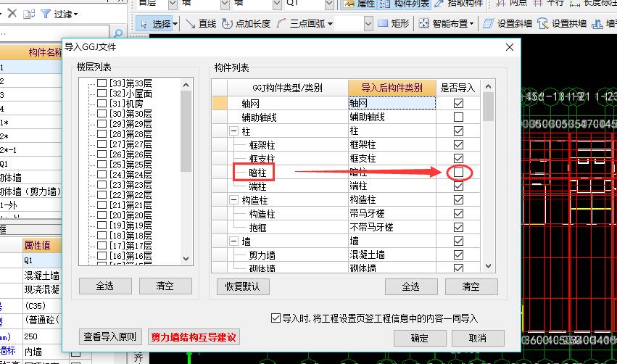
Task: Check the 暗柱 import checkbox
Action: (458, 172)
